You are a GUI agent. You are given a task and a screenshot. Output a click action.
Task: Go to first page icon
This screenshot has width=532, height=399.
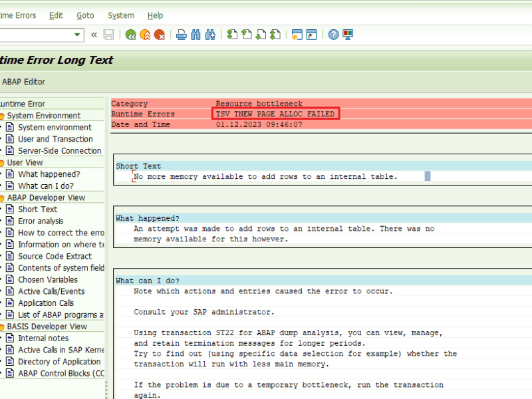click(x=231, y=35)
